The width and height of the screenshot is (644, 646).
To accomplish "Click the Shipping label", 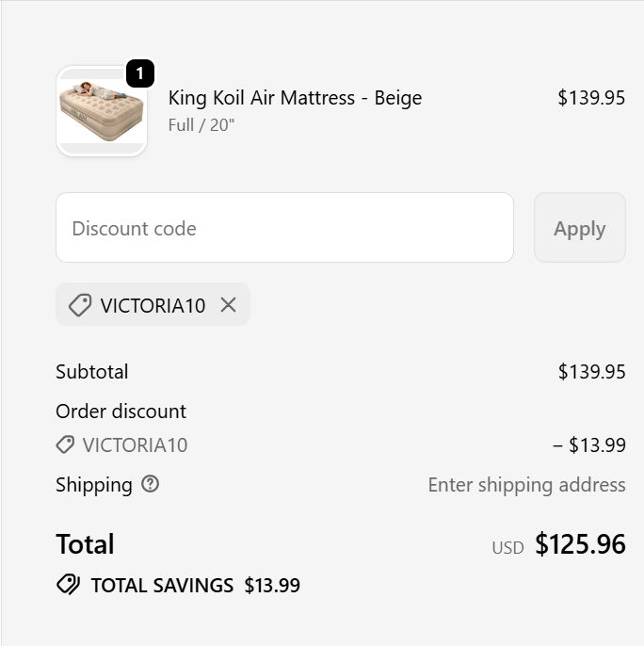I will [94, 484].
